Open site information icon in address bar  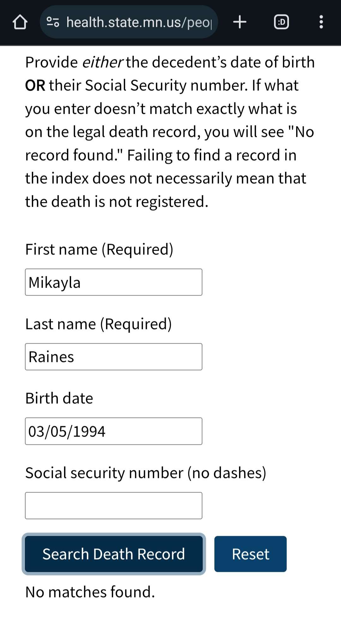point(53,22)
